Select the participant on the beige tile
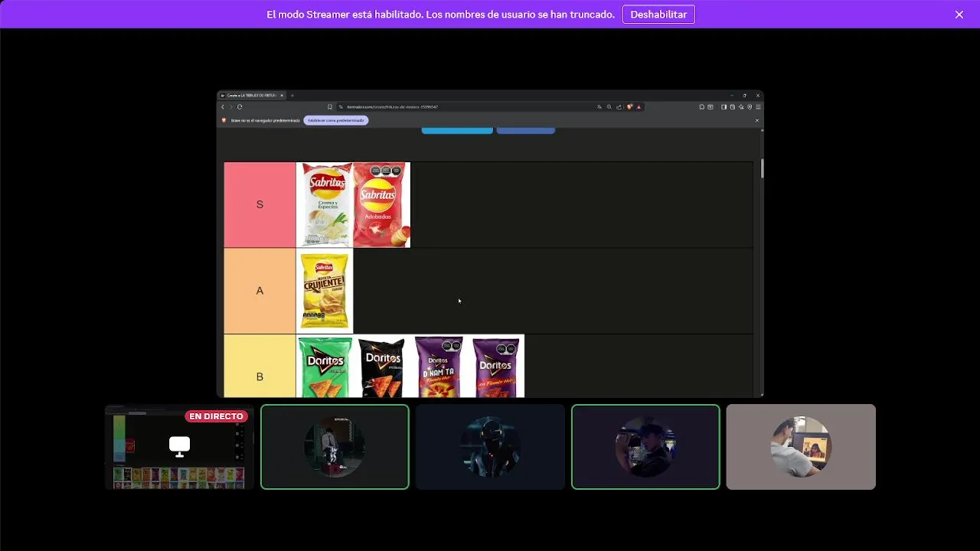This screenshot has width=980, height=551. (x=801, y=447)
